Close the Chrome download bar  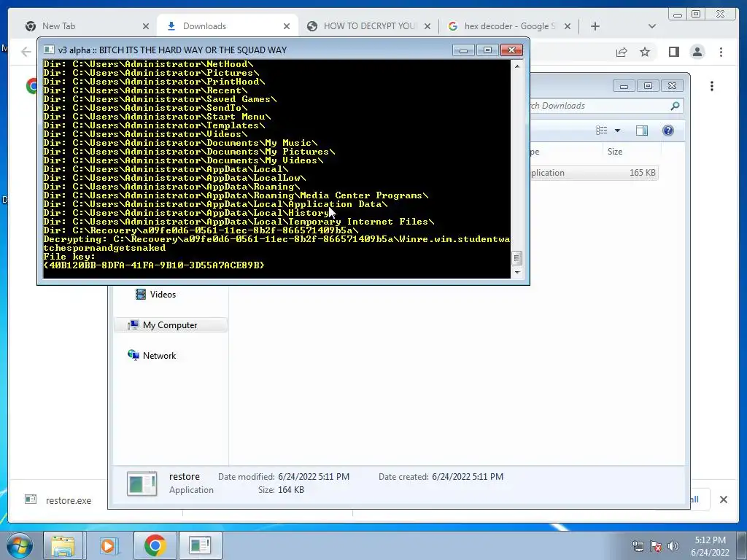pos(723,499)
